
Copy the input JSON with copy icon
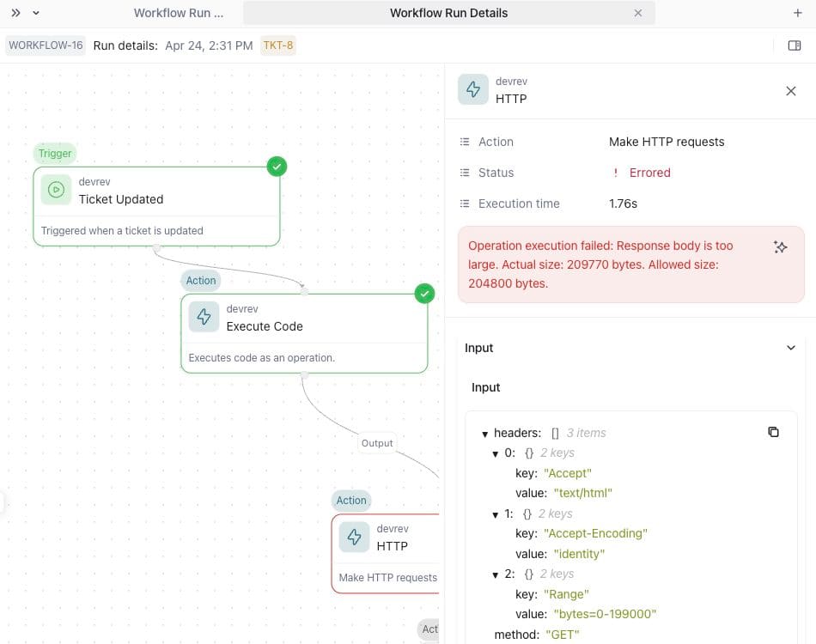click(x=773, y=432)
